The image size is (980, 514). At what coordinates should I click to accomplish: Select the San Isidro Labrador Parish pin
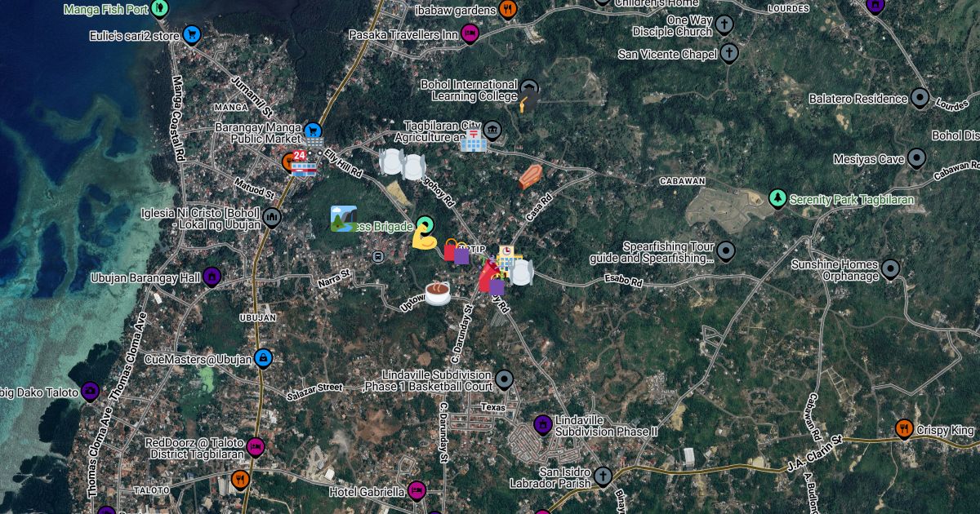603,476
